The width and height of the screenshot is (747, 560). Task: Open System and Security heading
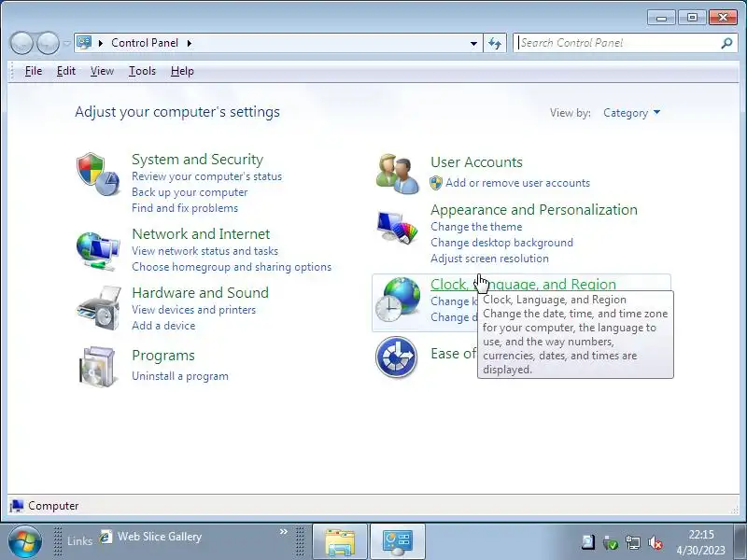point(197,159)
